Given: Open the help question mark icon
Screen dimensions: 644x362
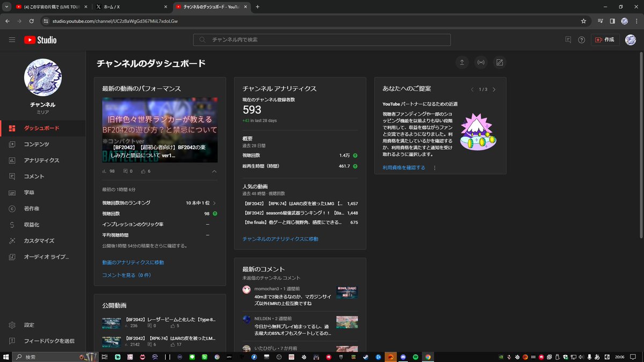Looking at the screenshot, I should 582,39.
